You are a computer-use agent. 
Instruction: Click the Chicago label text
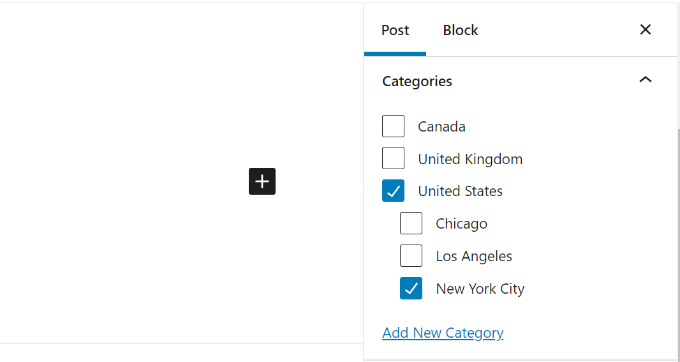461,224
